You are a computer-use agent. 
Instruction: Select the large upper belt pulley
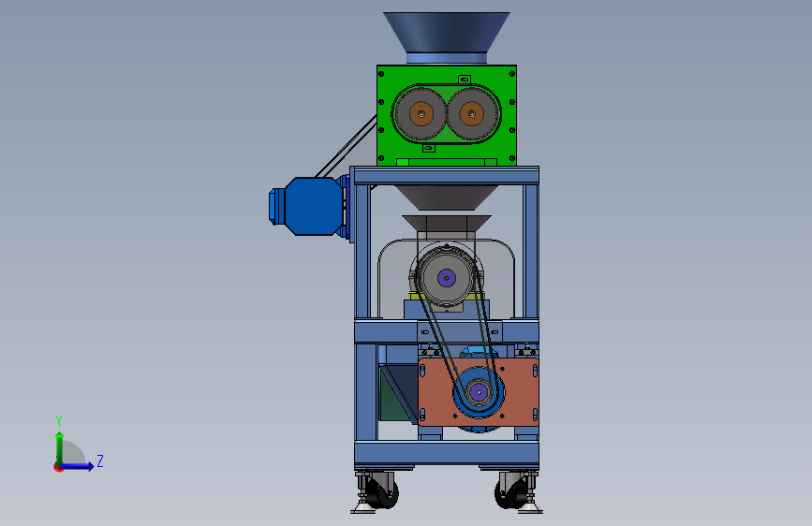click(446, 278)
